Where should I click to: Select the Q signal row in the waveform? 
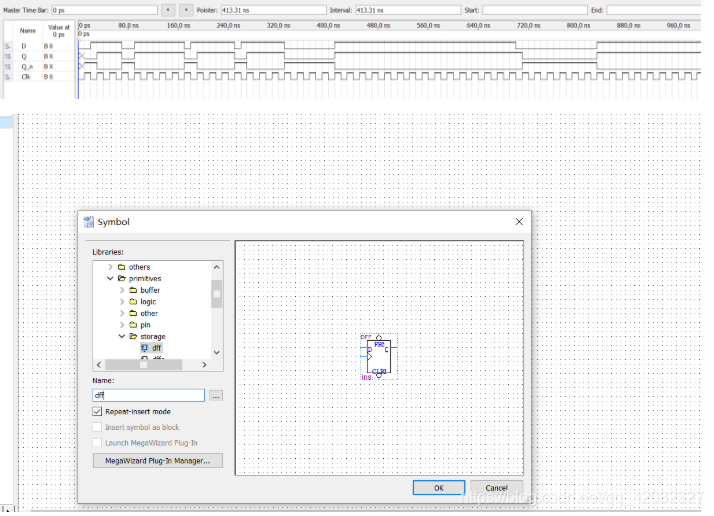point(39,56)
